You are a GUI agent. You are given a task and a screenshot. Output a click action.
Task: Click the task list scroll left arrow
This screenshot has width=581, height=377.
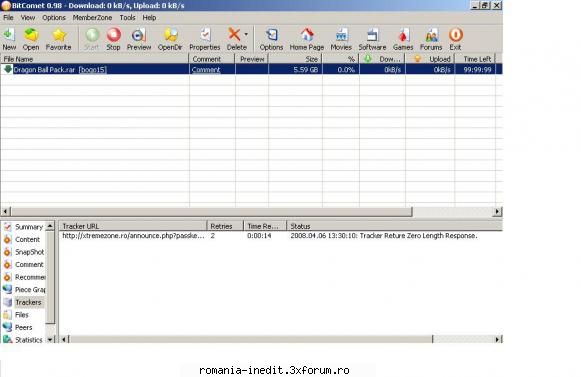click(5, 211)
